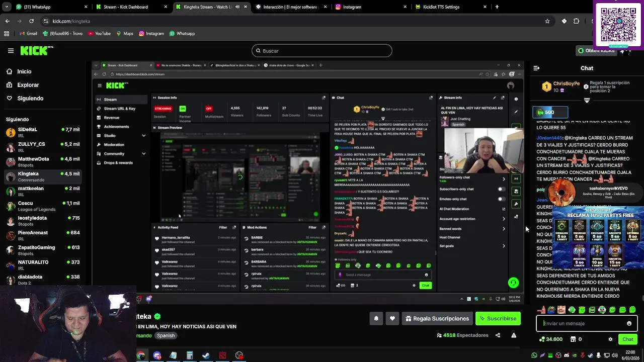Image resolution: width=644 pixels, height=362 pixels.
Task: Open Coscu channel in following list
Action: pos(43,206)
